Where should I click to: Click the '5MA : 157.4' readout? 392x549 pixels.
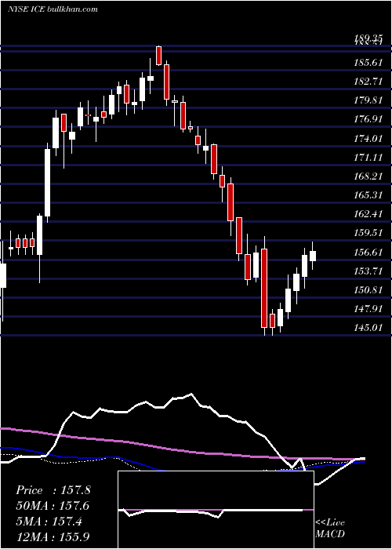(x=49, y=522)
